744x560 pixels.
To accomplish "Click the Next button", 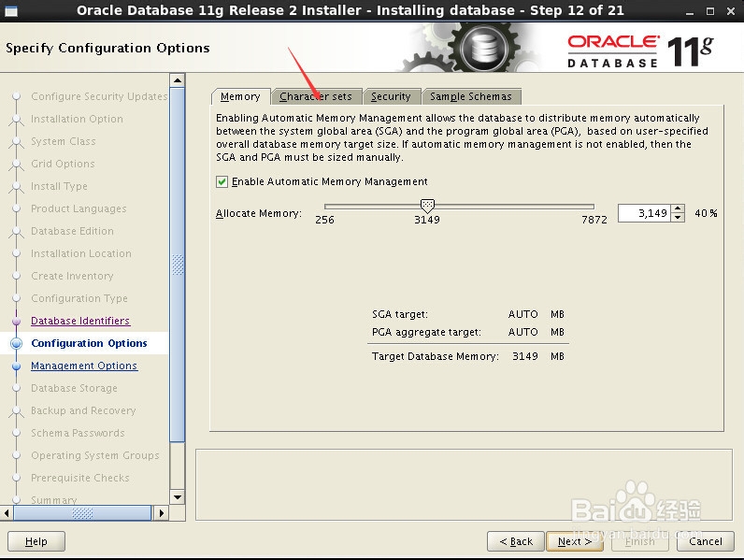I will pyautogui.click(x=575, y=541).
